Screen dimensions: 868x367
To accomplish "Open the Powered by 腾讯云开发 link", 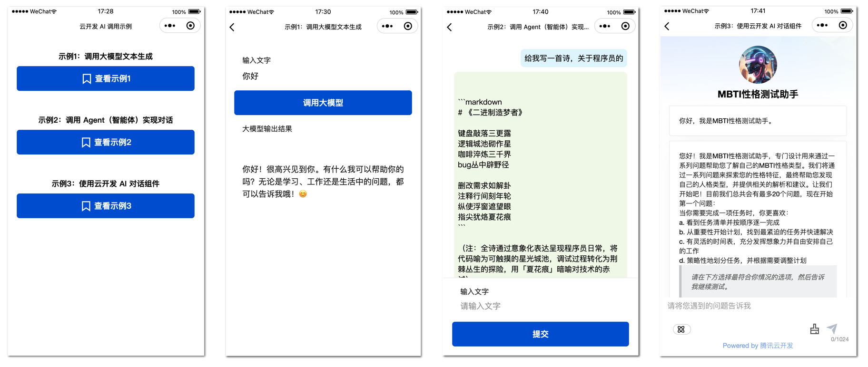I will (758, 346).
